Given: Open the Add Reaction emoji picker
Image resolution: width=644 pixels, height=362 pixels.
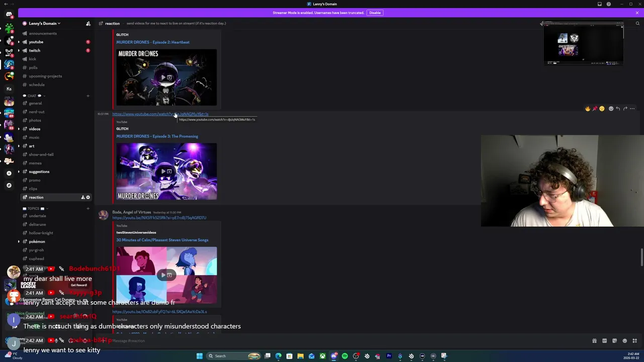Looking at the screenshot, I should click(x=611, y=109).
